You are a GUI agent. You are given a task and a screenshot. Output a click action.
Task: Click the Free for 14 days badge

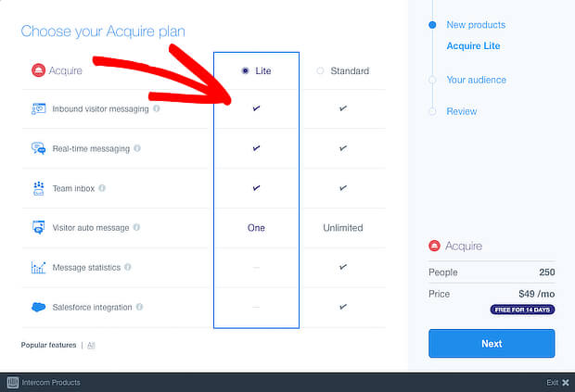pyautogui.click(x=522, y=310)
